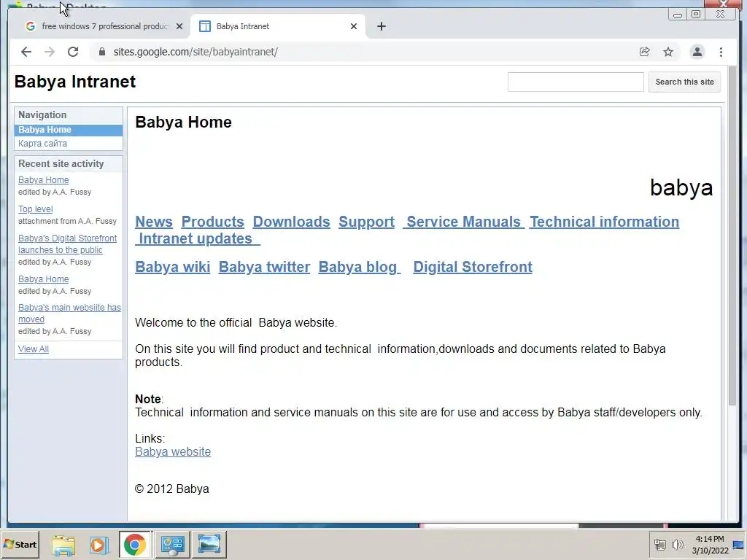The height and width of the screenshot is (560, 747).
Task: Open the Intranet updates link
Action: tap(197, 238)
